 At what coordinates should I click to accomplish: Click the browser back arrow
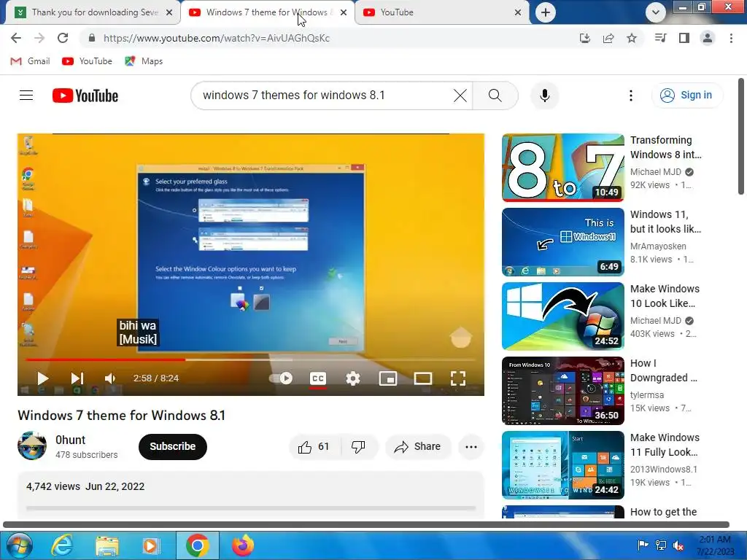coord(16,38)
